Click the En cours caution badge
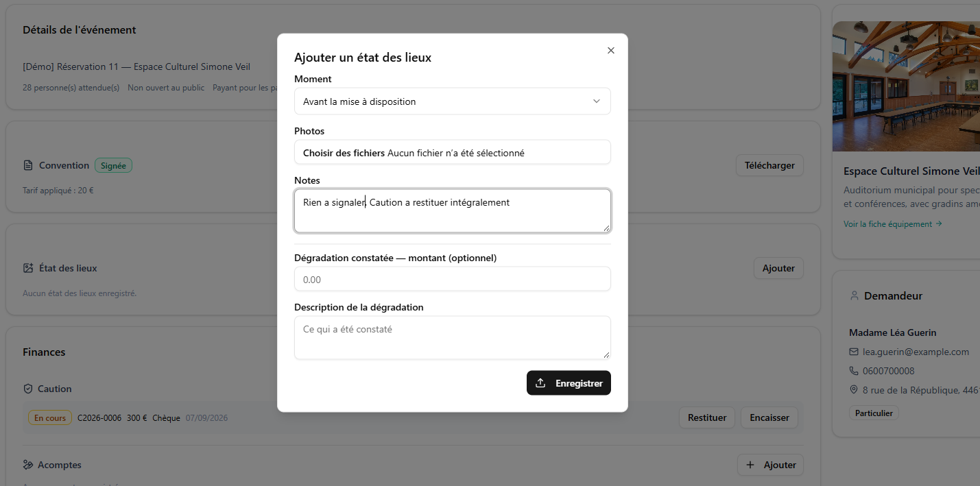Screen dimensions: 980x486 (50, 417)
